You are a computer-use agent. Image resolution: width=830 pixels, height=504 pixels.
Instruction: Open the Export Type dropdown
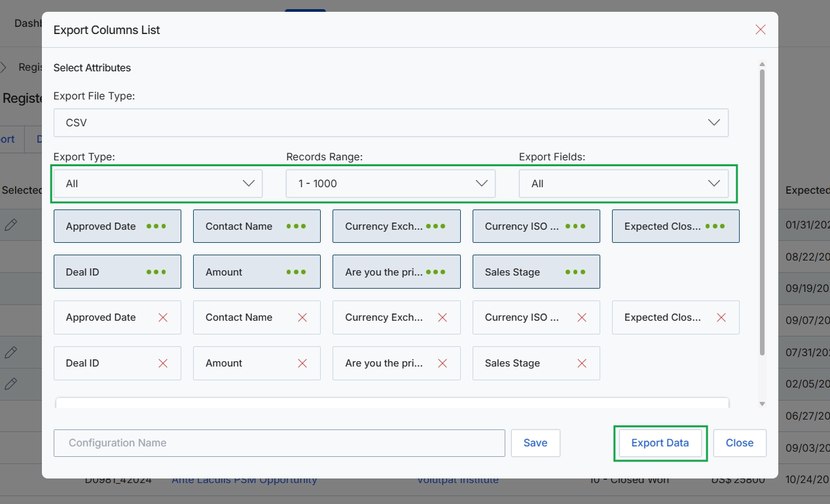[158, 183]
